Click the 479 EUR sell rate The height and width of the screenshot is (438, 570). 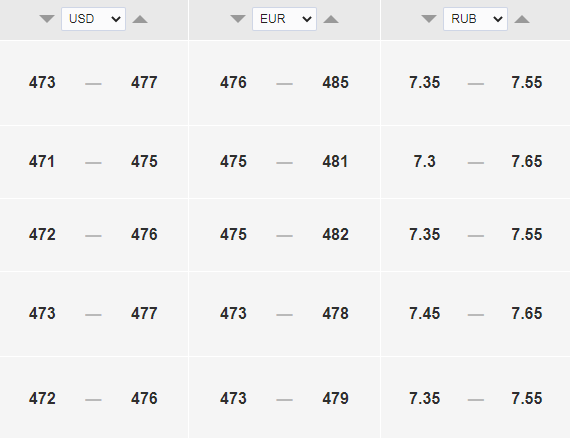335,398
